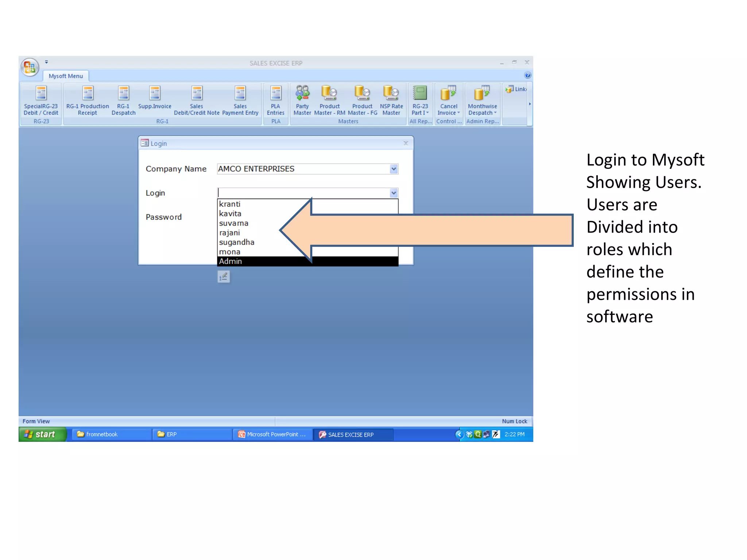Choose Admin from user list
This screenshot has height=560, width=747.
pos(231,261)
